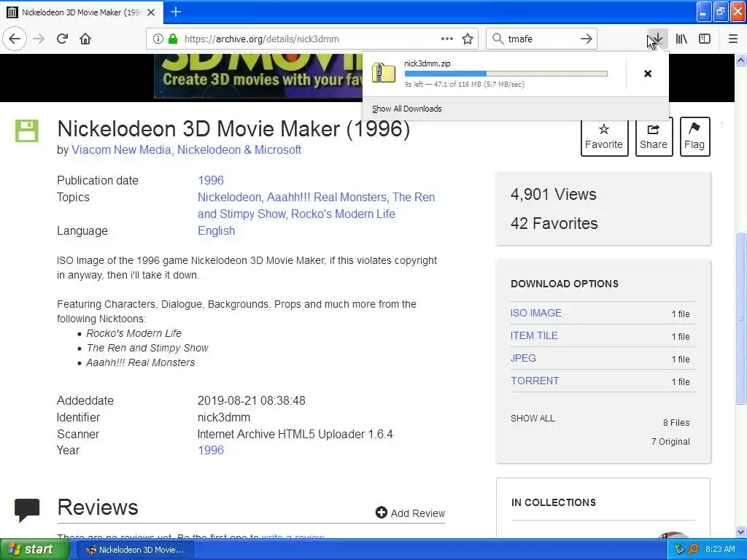
Task: Open the browser home page
Action: coord(85,39)
